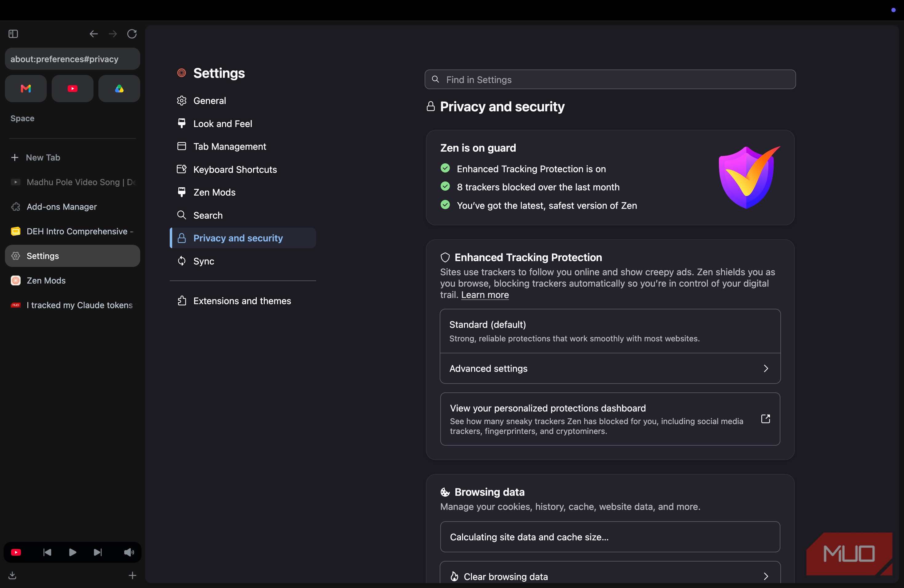Go back with the left arrow
Screen dimensions: 904x588
[93, 34]
